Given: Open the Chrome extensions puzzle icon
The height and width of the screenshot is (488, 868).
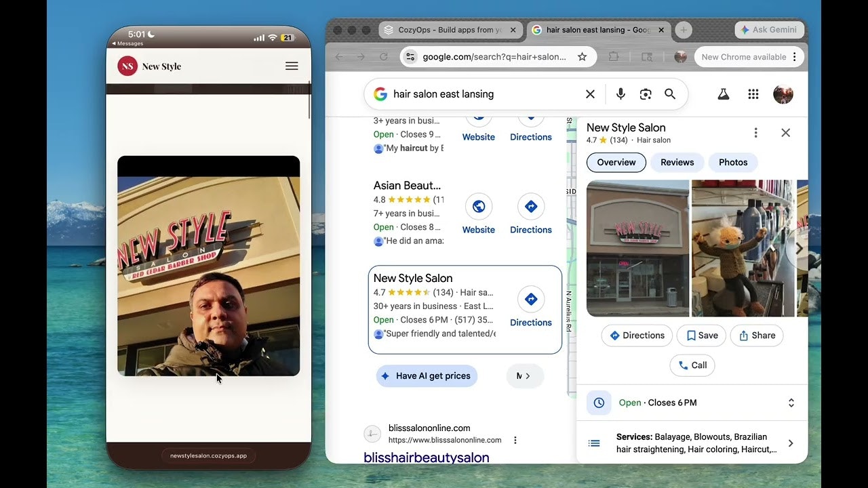Looking at the screenshot, I should (x=614, y=57).
